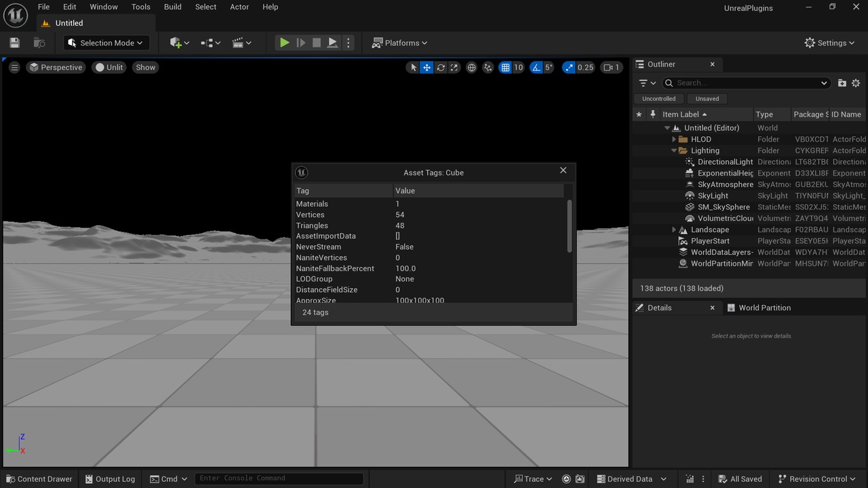This screenshot has height=488, width=868.
Task: Open the viewport hamburger options menu
Action: (x=14, y=67)
